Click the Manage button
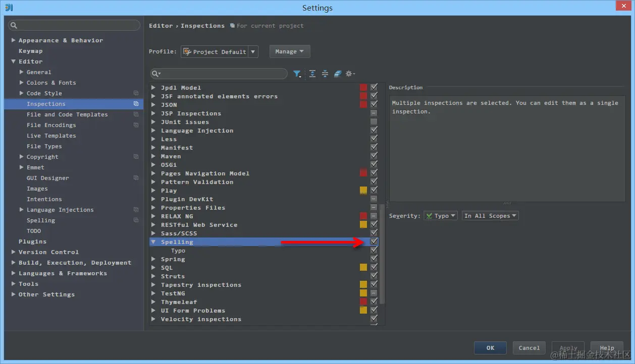Viewport: 635px width, 364px height. pyautogui.click(x=289, y=51)
